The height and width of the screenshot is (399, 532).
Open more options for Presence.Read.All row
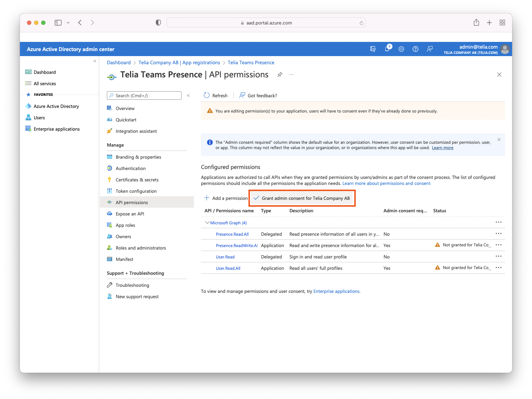pos(499,234)
